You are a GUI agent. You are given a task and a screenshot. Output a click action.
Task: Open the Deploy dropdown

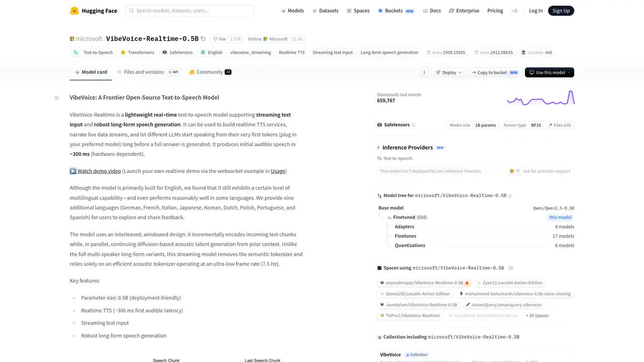tap(448, 72)
